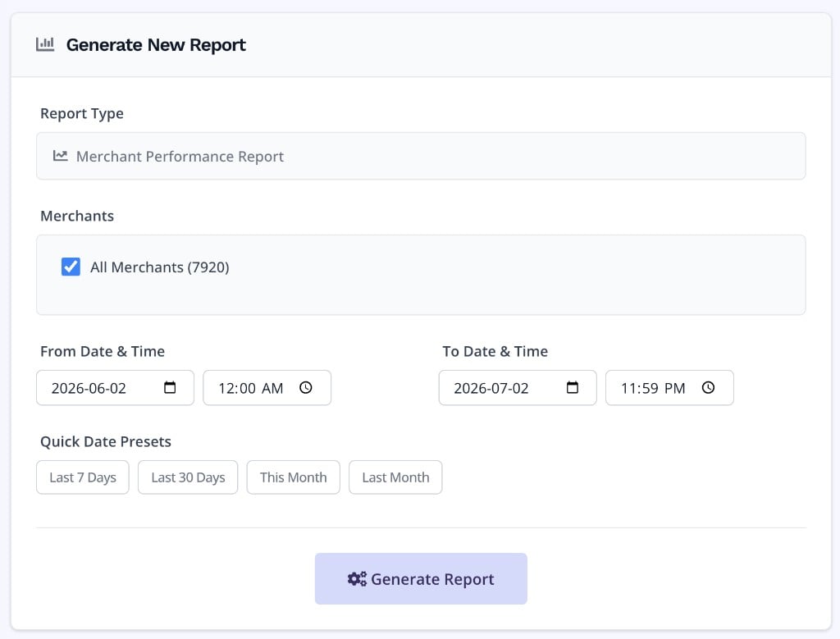This screenshot has width=840, height=639.
Task: Focus the From date field 2026-06-02
Action: click(x=115, y=388)
